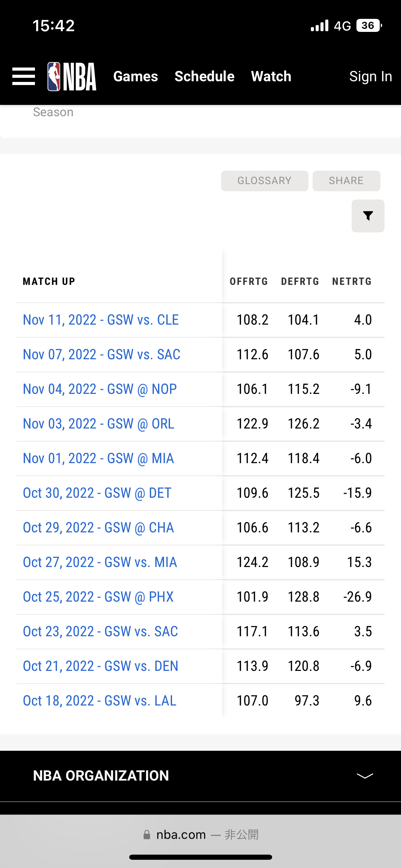Tap the cellular signal bars icon
The height and width of the screenshot is (868, 401).
tap(319, 26)
